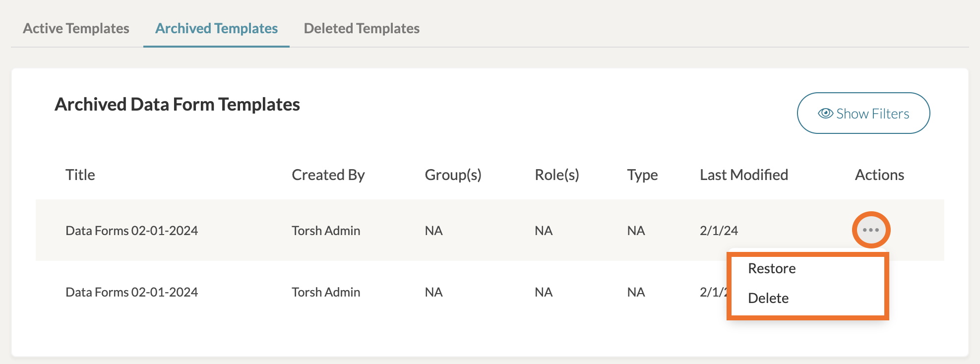Screen dimensions: 980x364
Task: Choose Delete from the actions dropdown
Action: pos(768,298)
